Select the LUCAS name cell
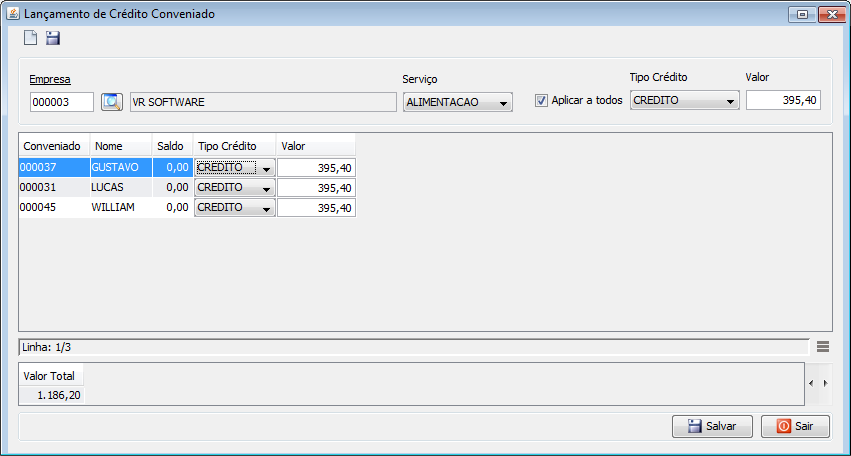Viewport: 851px width, 456px height. click(x=121, y=188)
